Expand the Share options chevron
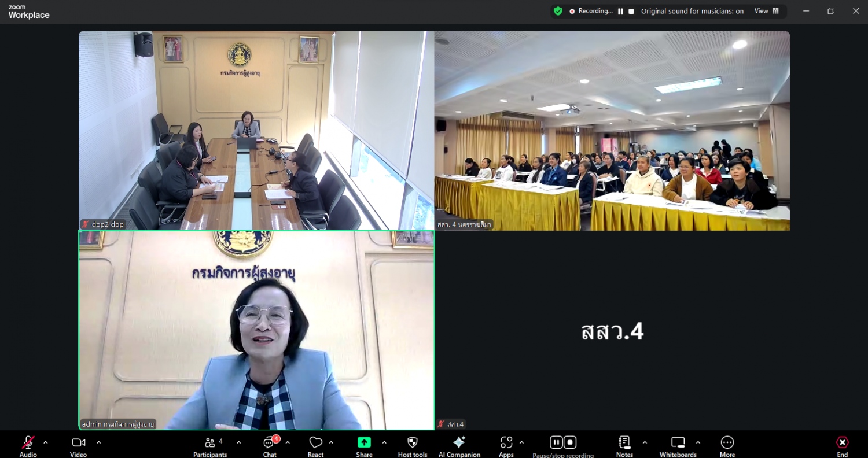The height and width of the screenshot is (458, 868). point(384,442)
